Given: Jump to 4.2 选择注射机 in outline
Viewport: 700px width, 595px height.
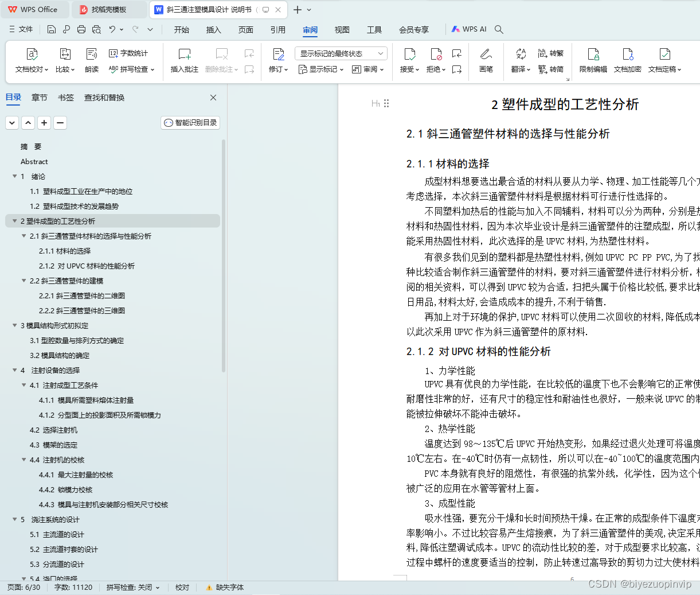Looking at the screenshot, I should coord(53,430).
